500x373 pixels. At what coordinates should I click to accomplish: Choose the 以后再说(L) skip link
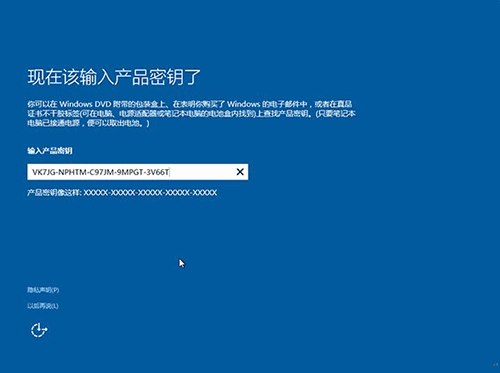point(43,306)
